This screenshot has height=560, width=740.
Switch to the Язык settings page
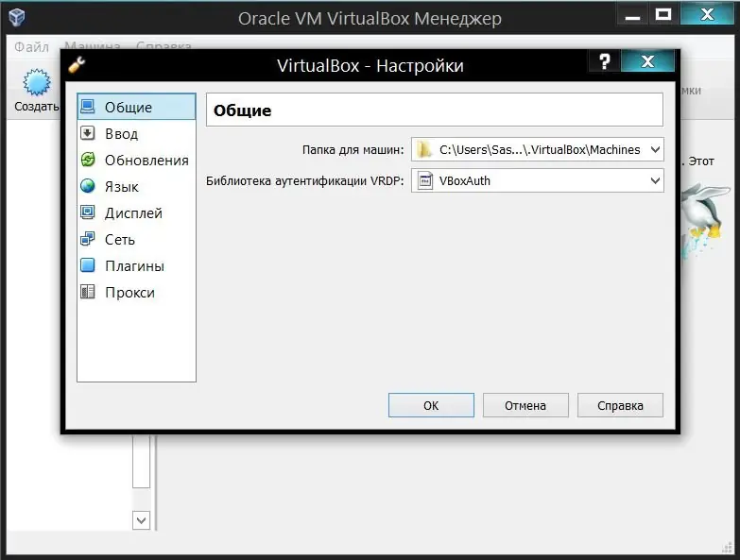136,186
